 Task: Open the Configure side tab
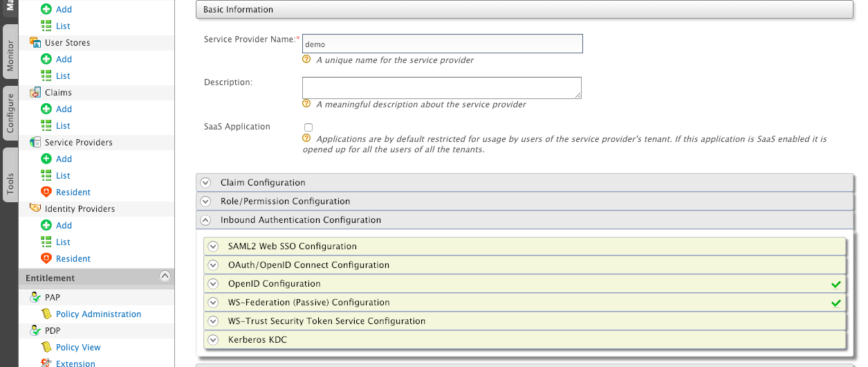pos(10,114)
